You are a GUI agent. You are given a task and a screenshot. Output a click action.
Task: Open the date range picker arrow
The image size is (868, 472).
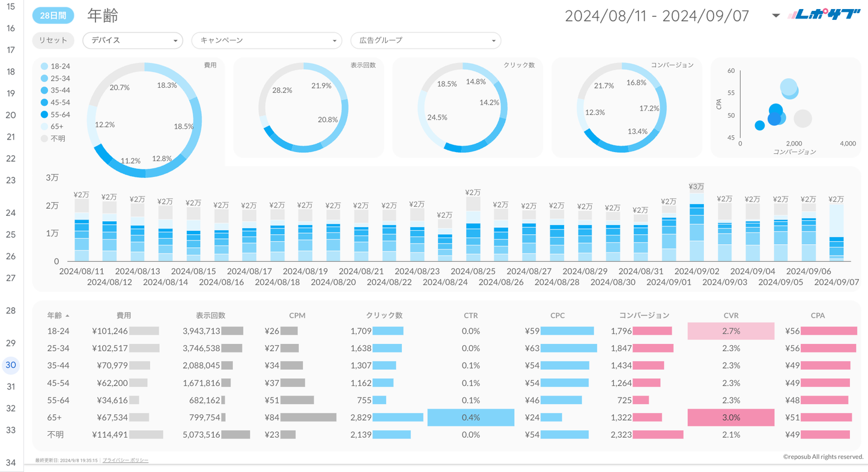[x=775, y=16]
